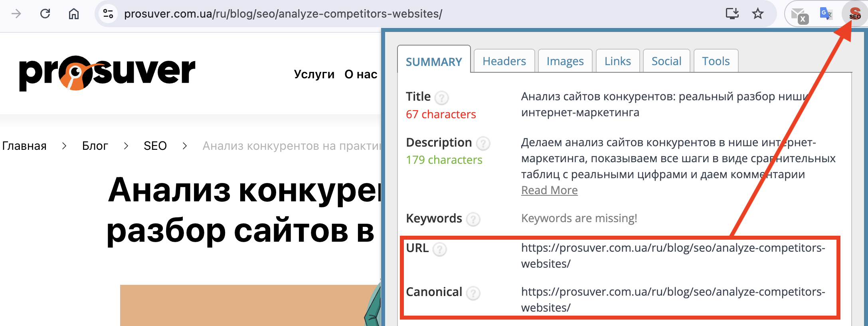Open site information icon in address bar
The height and width of the screenshot is (326, 868).
(x=108, y=14)
